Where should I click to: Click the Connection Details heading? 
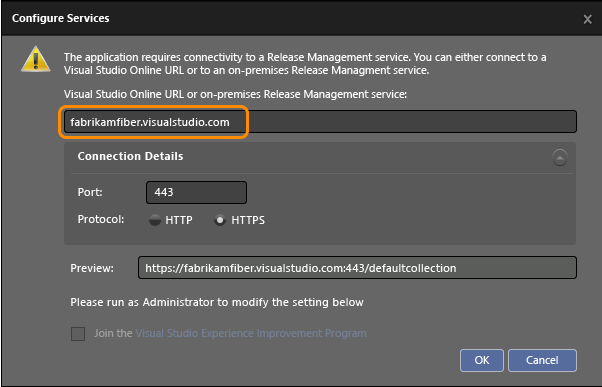[x=131, y=156]
